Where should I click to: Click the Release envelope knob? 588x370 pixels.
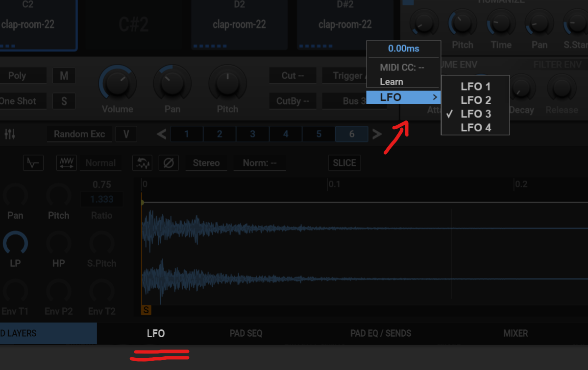[x=562, y=87]
